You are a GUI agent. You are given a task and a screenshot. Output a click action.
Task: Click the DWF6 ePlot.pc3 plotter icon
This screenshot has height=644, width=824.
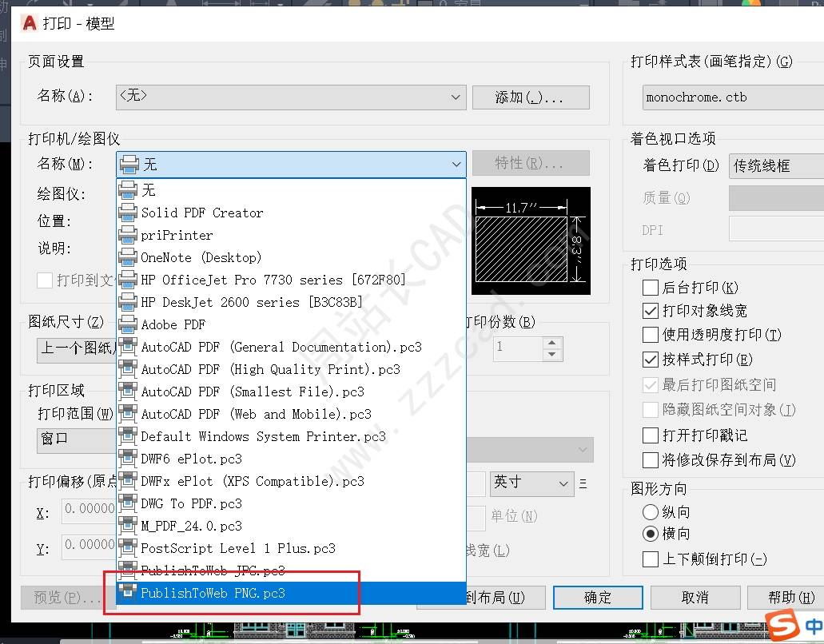click(128, 459)
